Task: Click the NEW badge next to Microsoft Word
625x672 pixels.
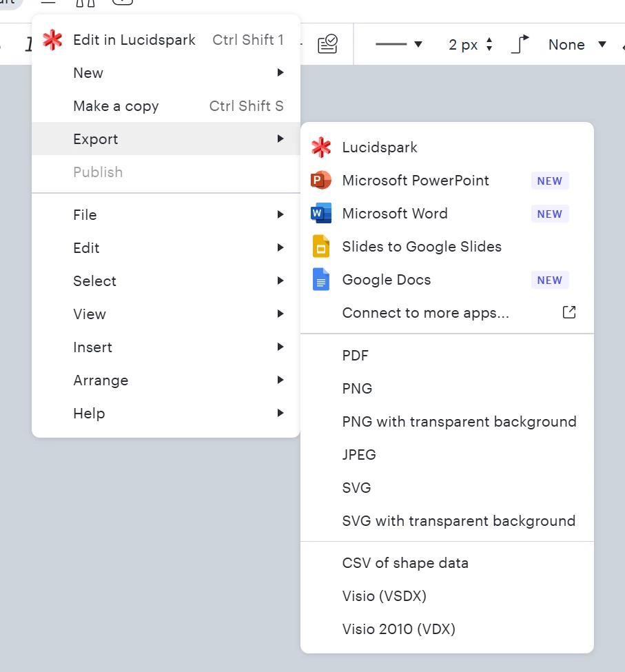Action: point(550,214)
